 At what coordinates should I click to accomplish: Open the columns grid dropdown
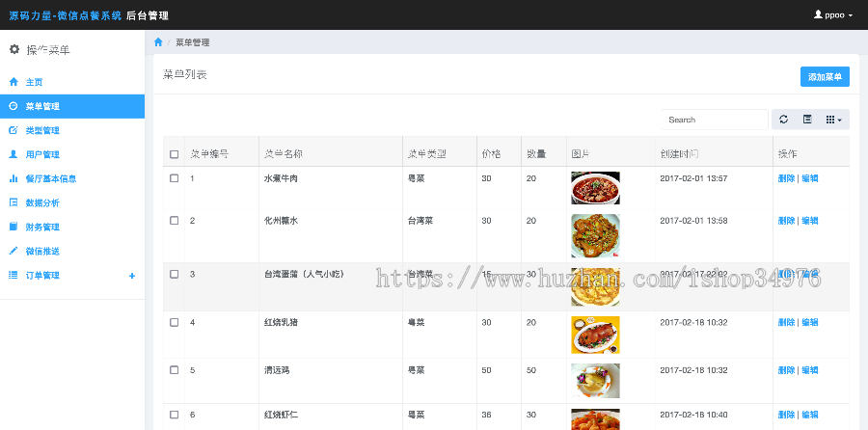click(833, 120)
